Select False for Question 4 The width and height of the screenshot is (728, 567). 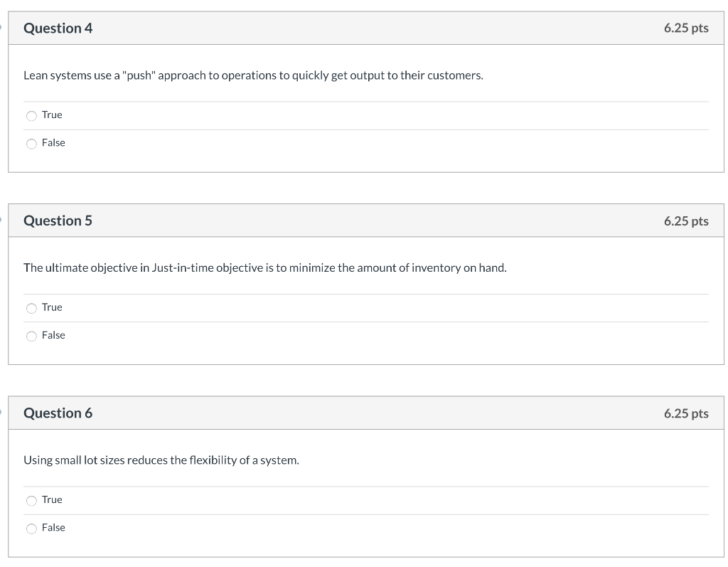tap(31, 143)
